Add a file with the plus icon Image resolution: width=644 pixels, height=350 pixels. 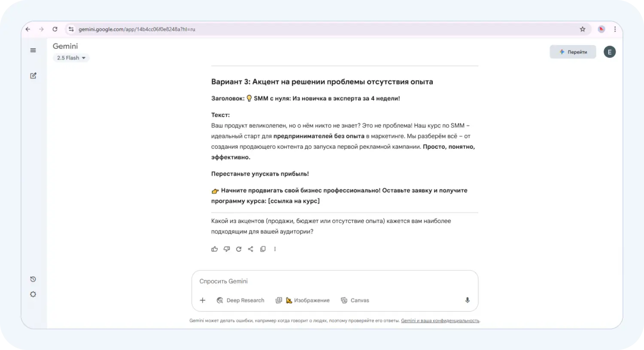[203, 300]
